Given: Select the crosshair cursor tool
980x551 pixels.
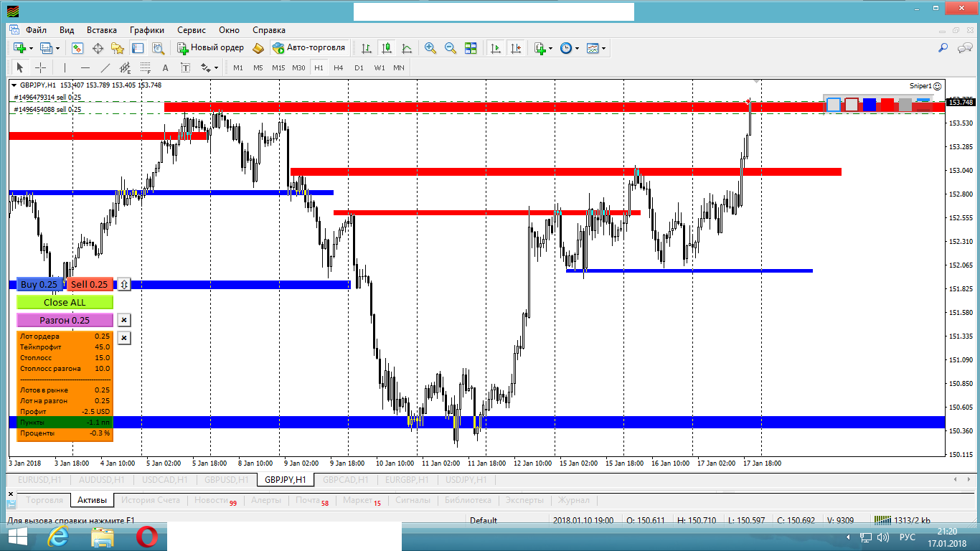Looking at the screenshot, I should 41,68.
